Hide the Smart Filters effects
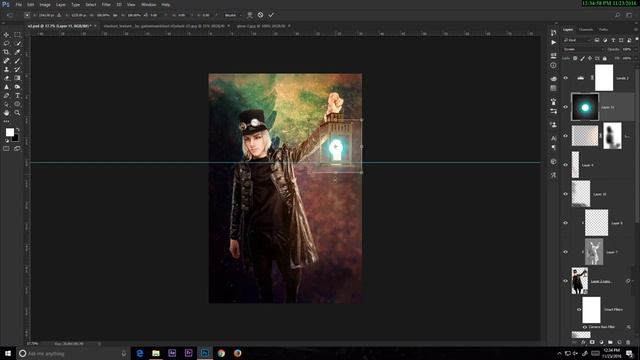Viewport: 640px width, 360px height. pos(579,309)
